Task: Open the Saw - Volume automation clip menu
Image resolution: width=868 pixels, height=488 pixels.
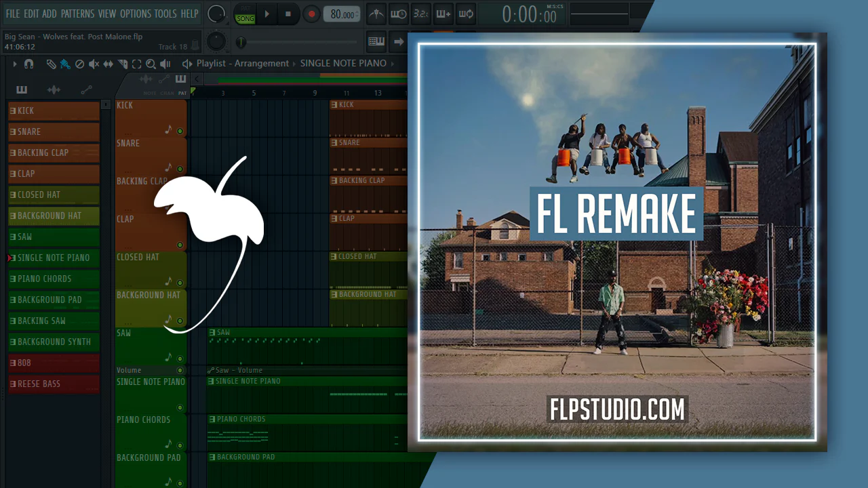Action: click(x=211, y=371)
